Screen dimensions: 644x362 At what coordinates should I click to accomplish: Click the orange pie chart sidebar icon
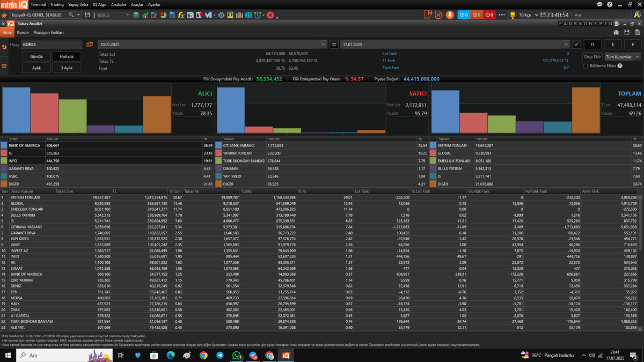click(4, 47)
